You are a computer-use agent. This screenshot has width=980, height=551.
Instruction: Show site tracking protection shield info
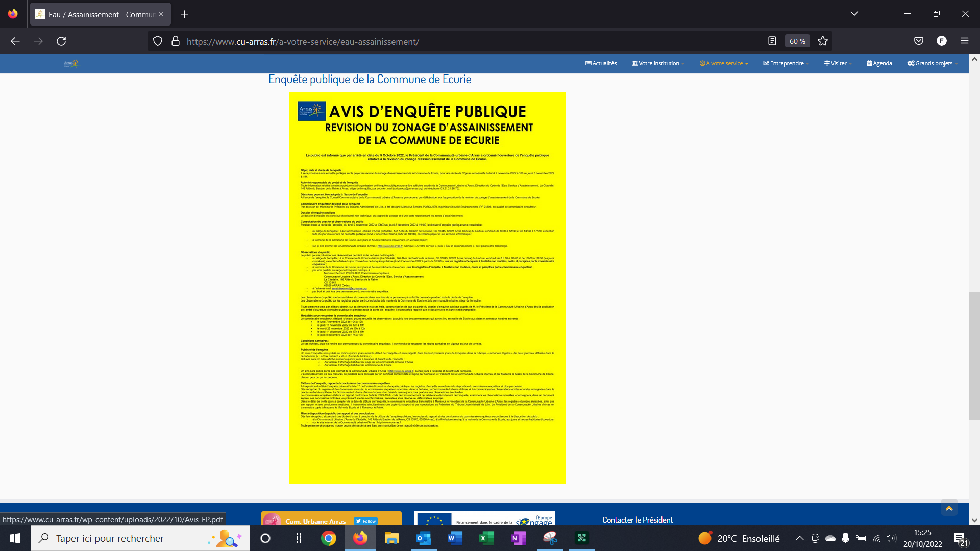[x=158, y=41]
